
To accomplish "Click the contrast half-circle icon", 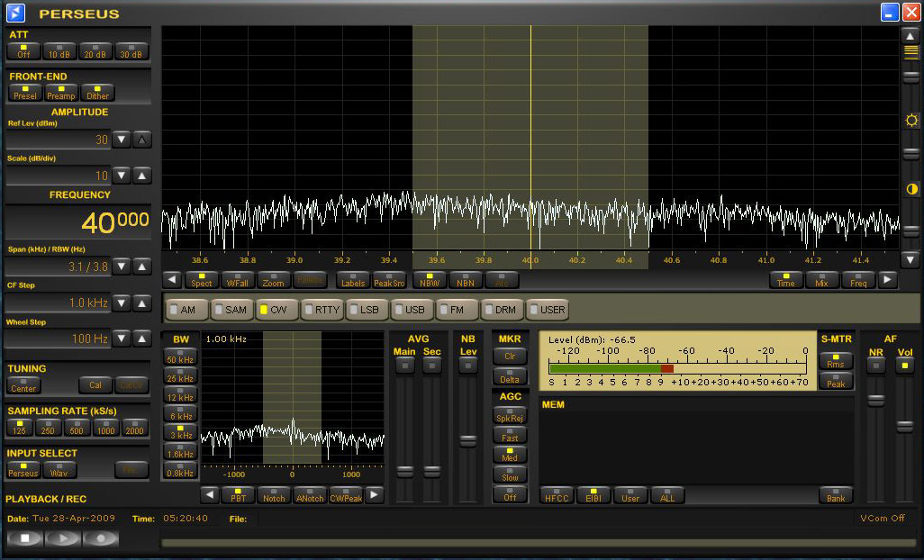I will (x=911, y=189).
